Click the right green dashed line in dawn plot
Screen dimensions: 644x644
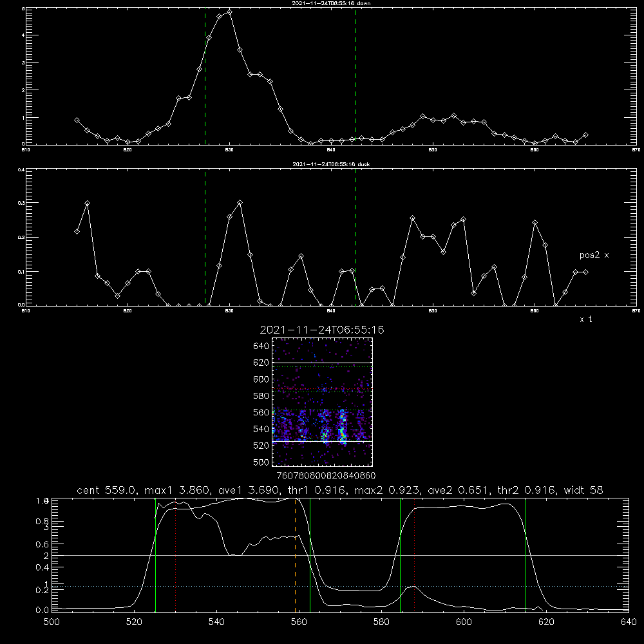[x=355, y=76]
